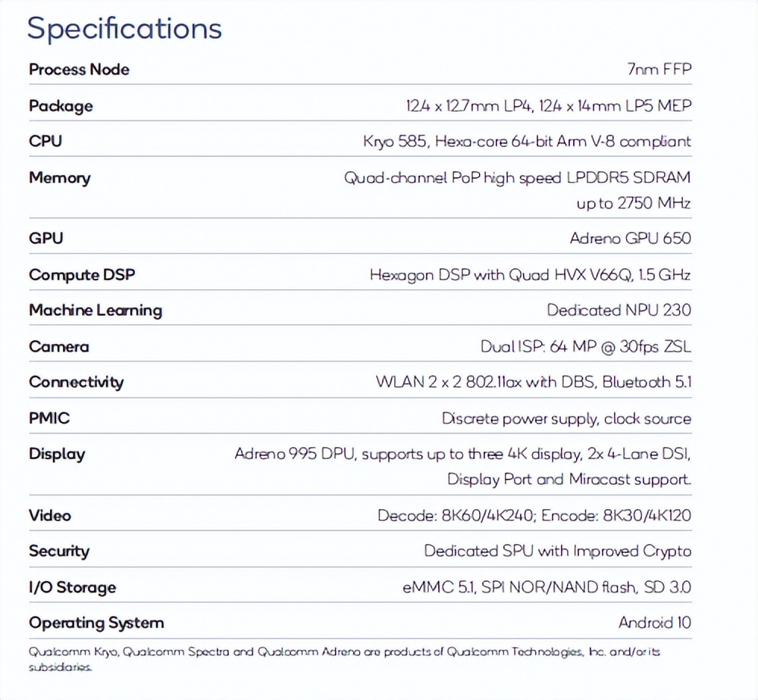Image resolution: width=758 pixels, height=700 pixels.
Task: Click the Adreno GPU 650 value
Action: [630, 239]
